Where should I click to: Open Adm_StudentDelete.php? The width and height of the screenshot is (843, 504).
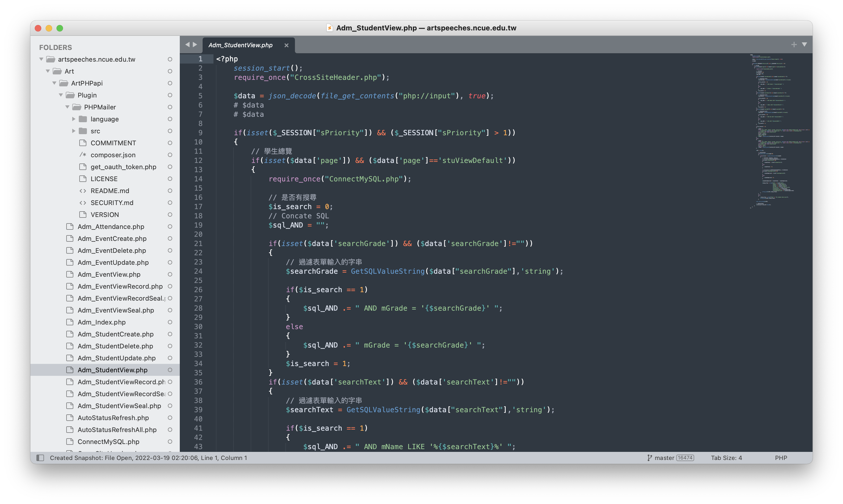tap(115, 346)
